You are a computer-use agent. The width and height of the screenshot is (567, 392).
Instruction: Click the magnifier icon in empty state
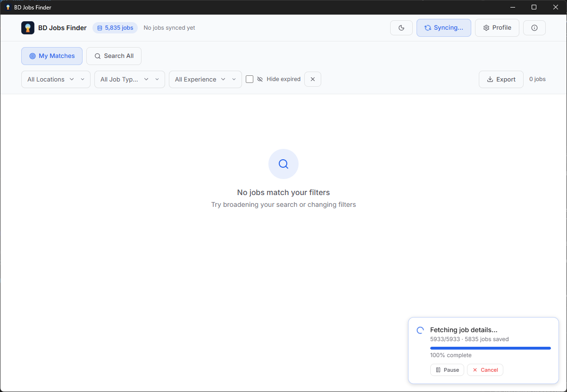[283, 164]
